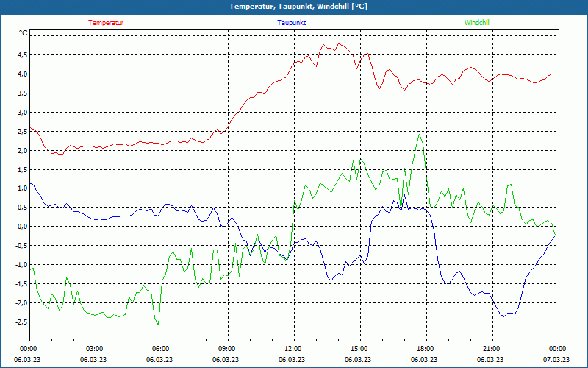Click the 3,5 y-axis value
Screen dimensions: 588x368
(x=22, y=93)
